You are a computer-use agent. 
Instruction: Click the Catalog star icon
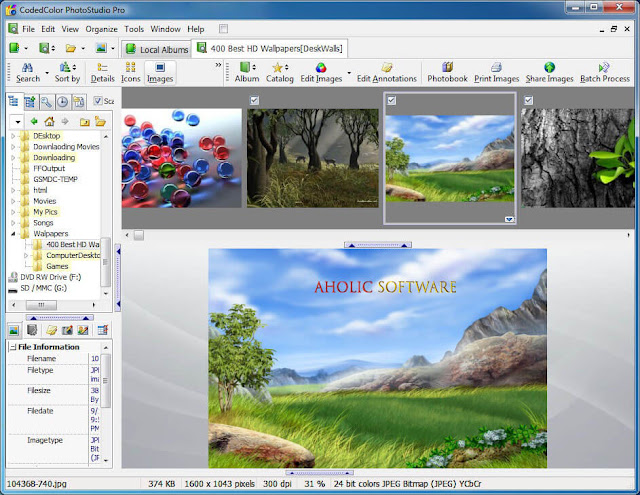(278, 67)
